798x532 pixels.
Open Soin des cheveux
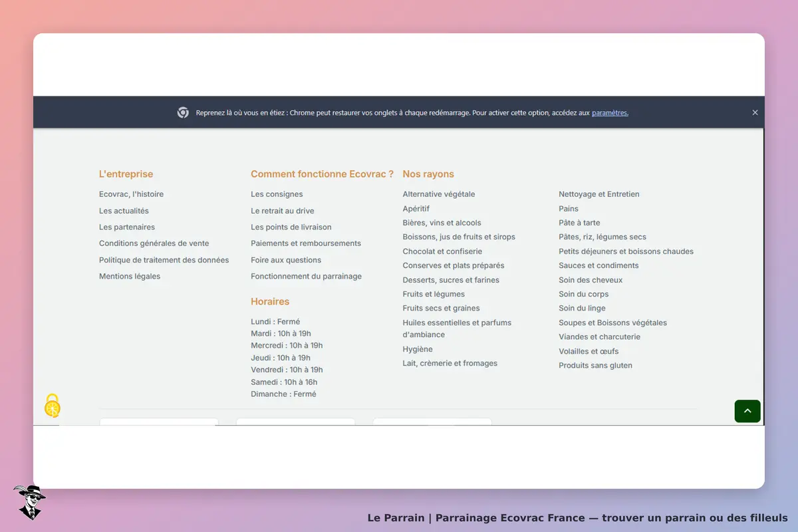click(591, 280)
